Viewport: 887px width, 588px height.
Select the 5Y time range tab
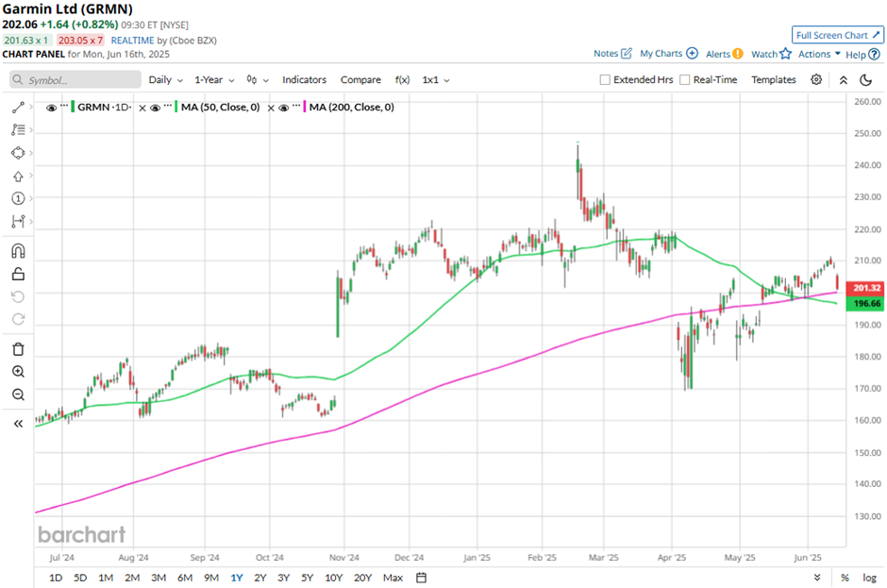[x=307, y=578]
